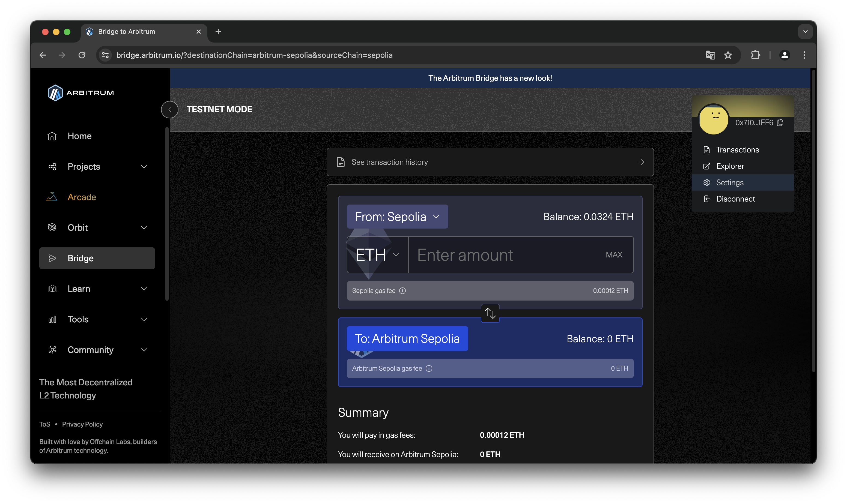Open the Arcade sidebar link
Image resolution: width=847 pixels, height=504 pixels.
97,197
